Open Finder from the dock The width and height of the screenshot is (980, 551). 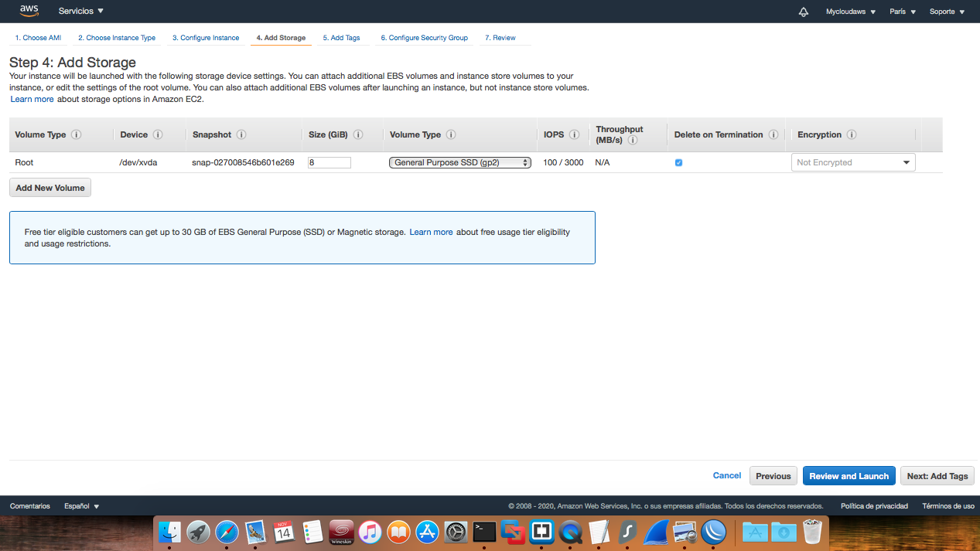tap(170, 532)
